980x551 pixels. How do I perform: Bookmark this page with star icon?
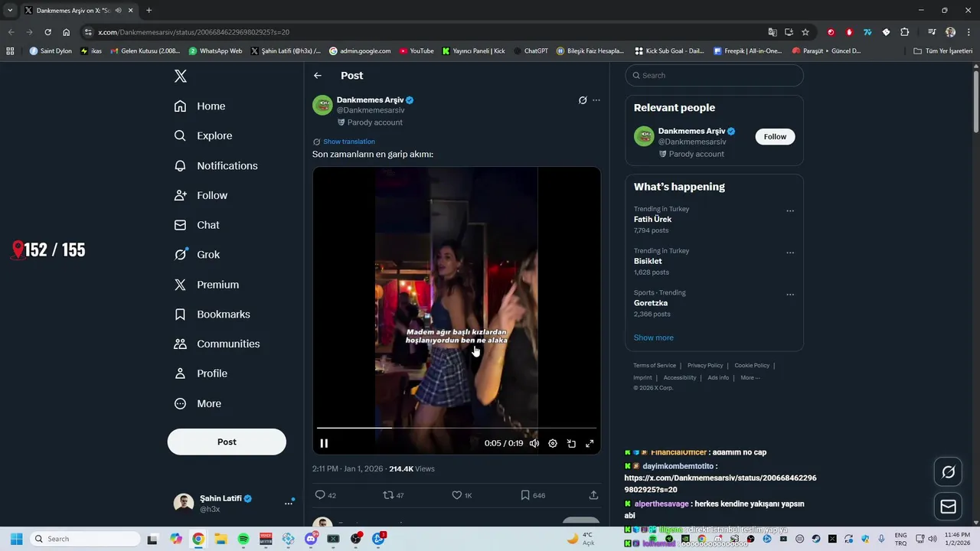coord(805,32)
